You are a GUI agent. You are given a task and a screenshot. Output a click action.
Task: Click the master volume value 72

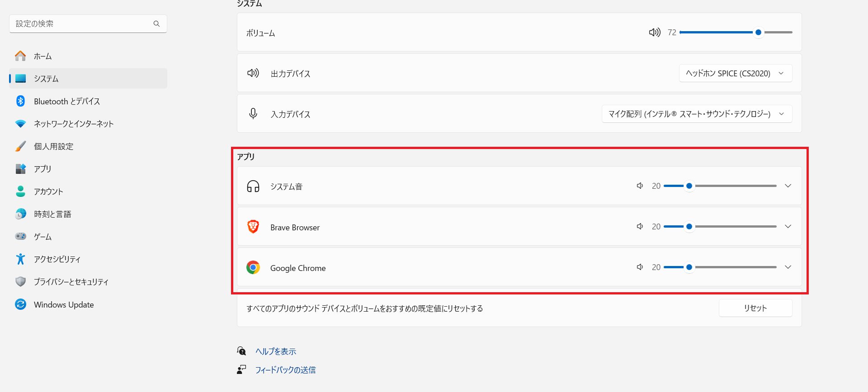tap(672, 33)
